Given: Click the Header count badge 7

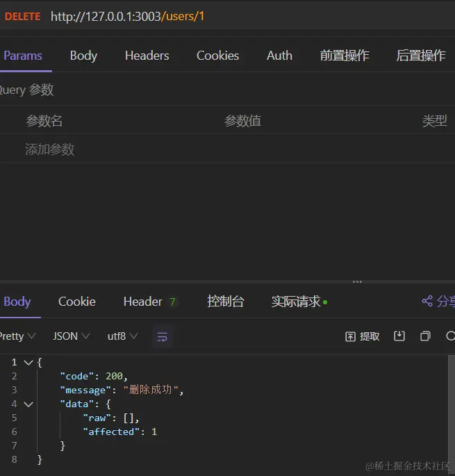Looking at the screenshot, I should 172,302.
